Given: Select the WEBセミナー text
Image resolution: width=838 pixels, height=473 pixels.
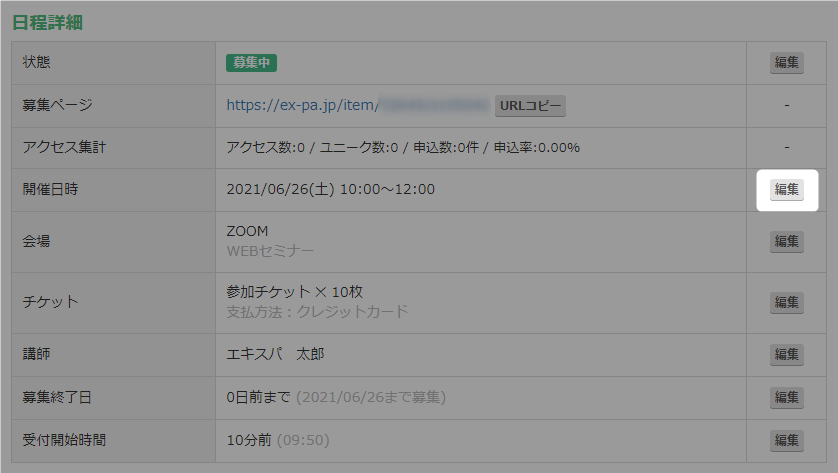Looking at the screenshot, I should [x=270, y=251].
